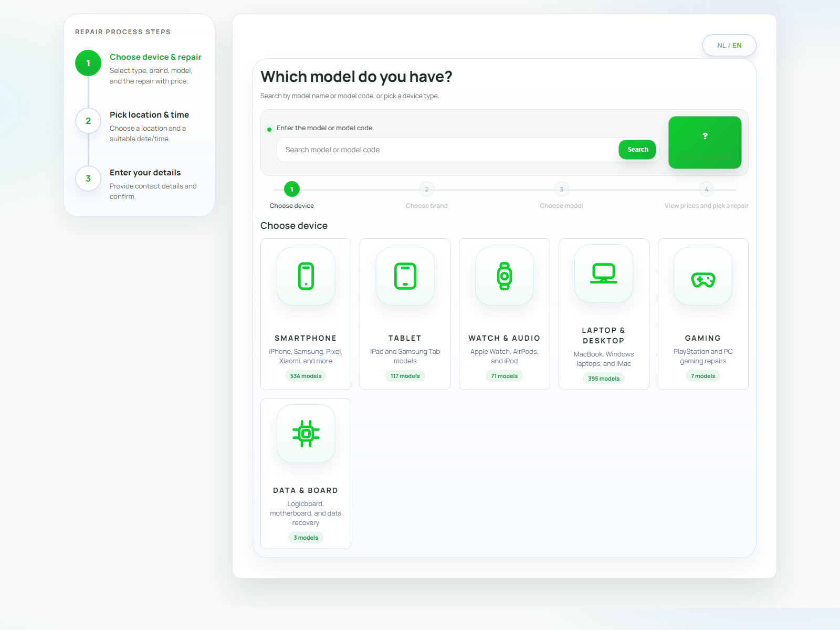Click the '534 models' badge on Smartphone card
This screenshot has width=840, height=630.
click(x=306, y=375)
